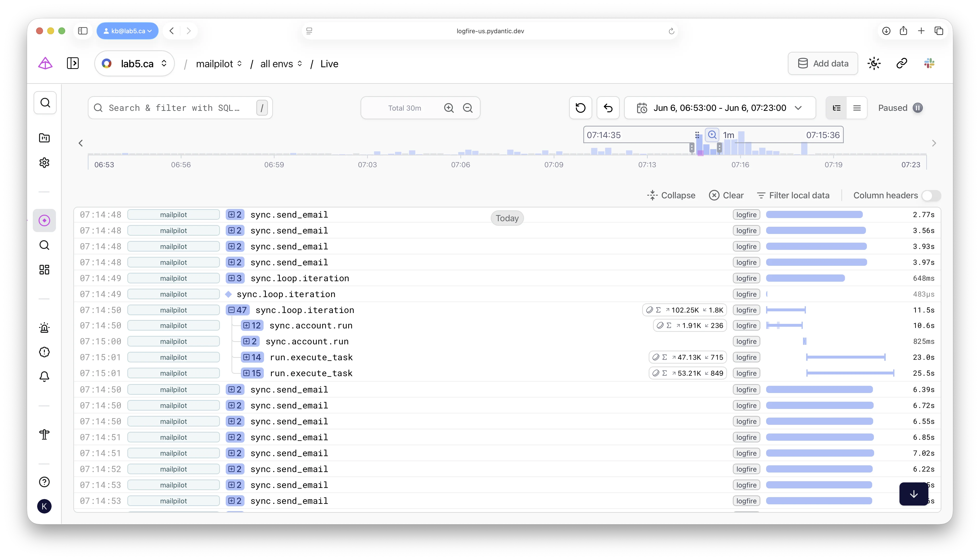Collapse the 47-span sync.loop.iteration row

click(238, 310)
